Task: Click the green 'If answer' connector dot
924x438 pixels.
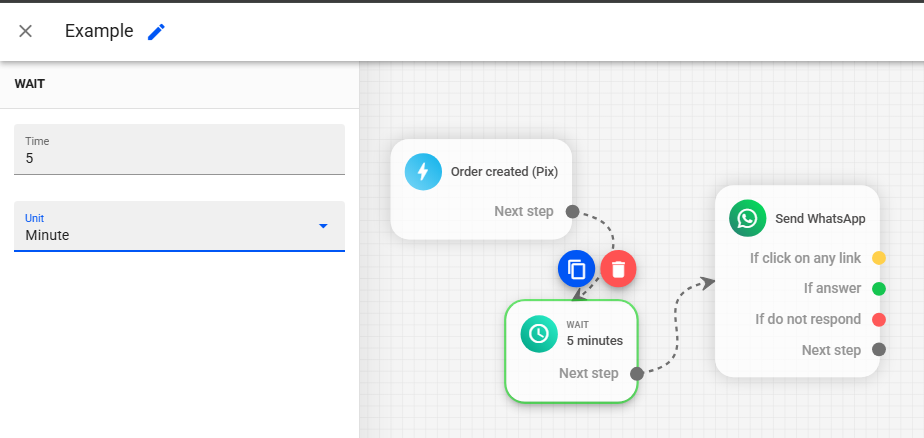Action: pyautogui.click(x=879, y=289)
